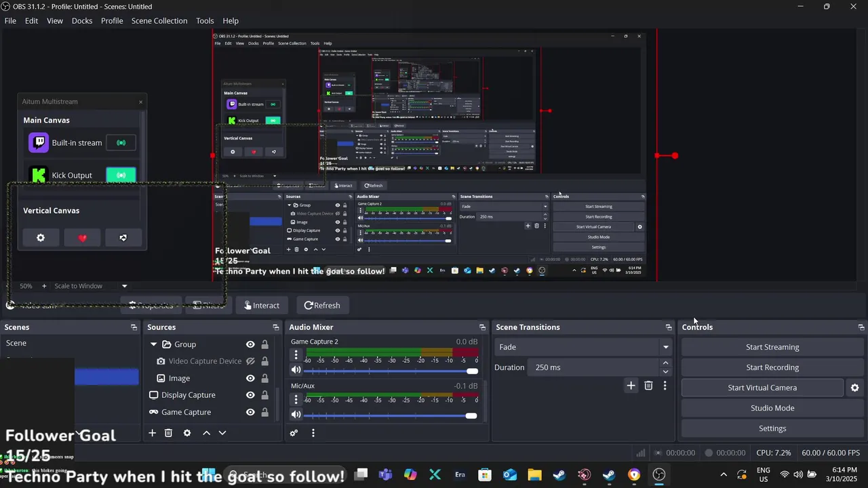
Task: Remove selected source with trash icon
Action: pyautogui.click(x=169, y=433)
